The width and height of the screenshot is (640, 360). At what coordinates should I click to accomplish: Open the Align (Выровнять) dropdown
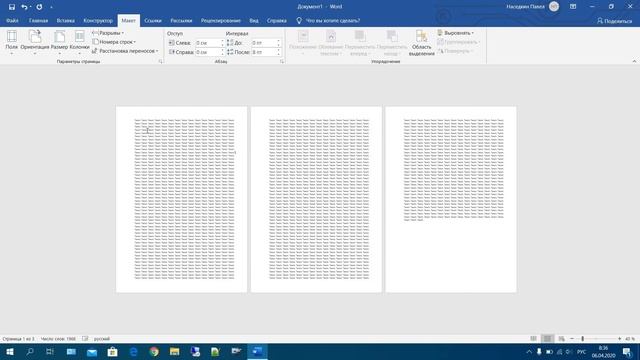456,33
